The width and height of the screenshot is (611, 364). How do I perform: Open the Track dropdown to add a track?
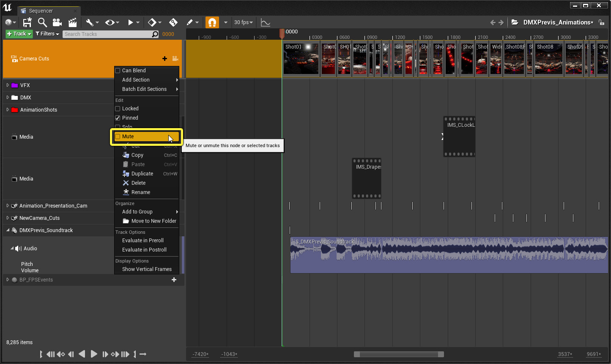click(x=19, y=33)
